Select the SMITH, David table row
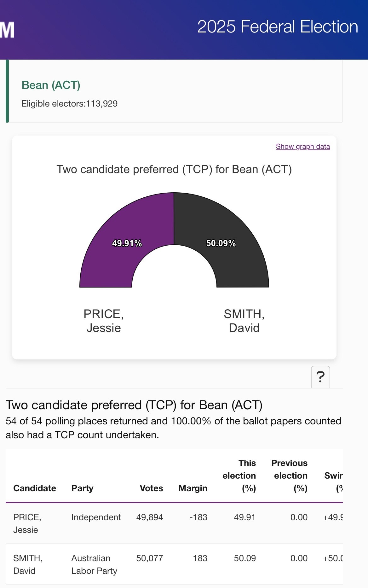Image resolution: width=368 pixels, height=588 pixels. [174, 564]
